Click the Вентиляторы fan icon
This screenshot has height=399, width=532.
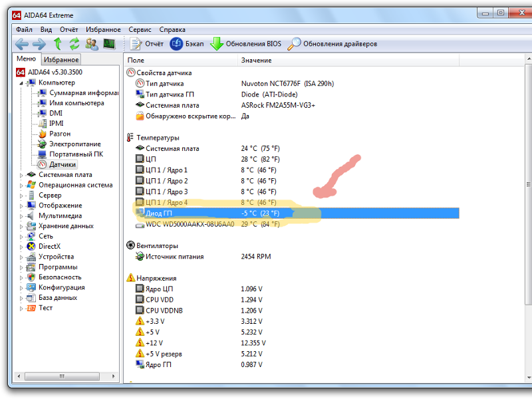(130, 245)
